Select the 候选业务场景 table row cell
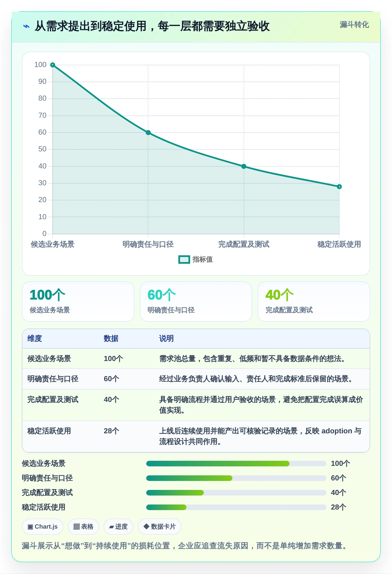Screen dimensions: 392x574 (49, 359)
